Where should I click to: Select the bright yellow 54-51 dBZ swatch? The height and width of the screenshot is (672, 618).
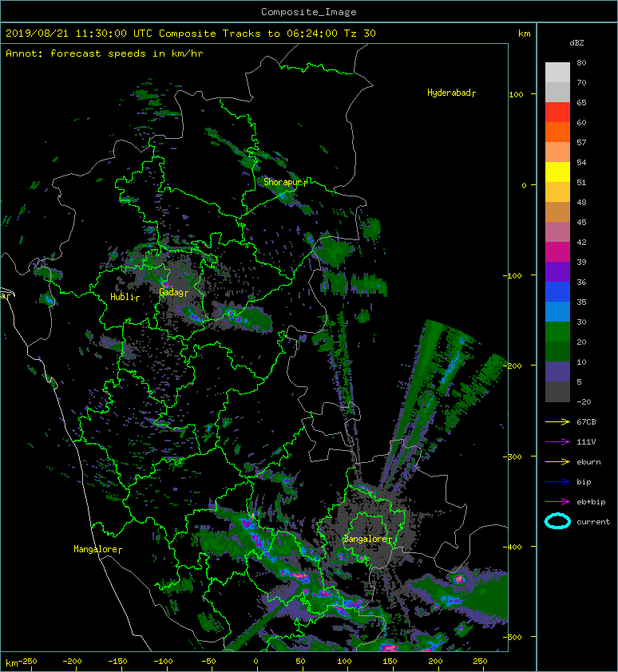[557, 172]
